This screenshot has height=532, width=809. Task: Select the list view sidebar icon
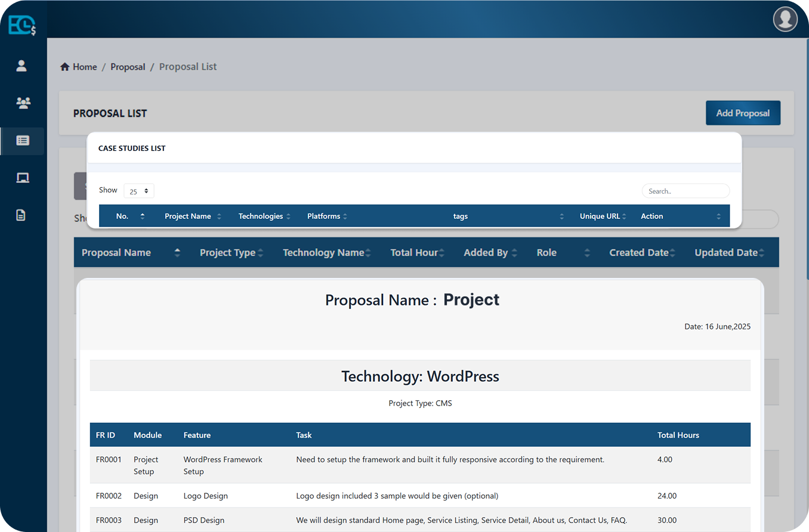(23, 141)
